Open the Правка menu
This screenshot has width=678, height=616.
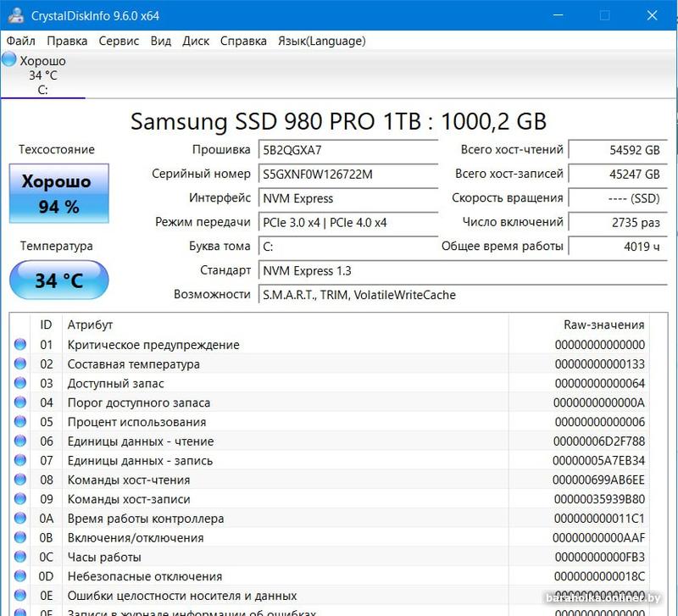(67, 41)
